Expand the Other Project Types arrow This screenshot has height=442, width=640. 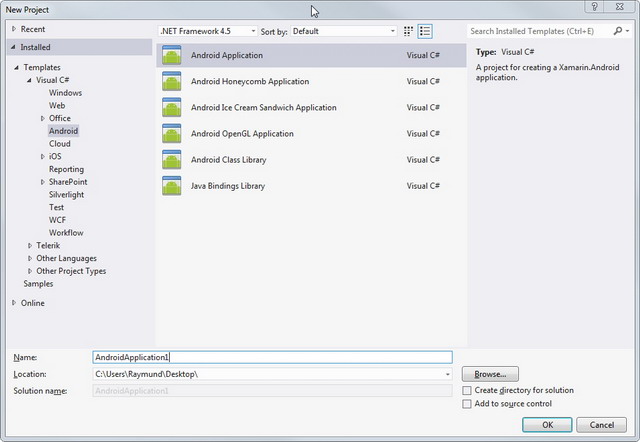click(x=30, y=271)
